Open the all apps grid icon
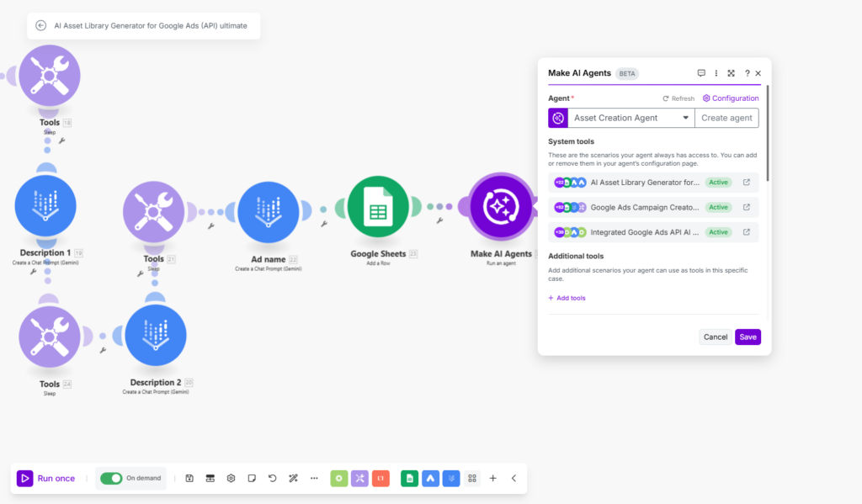Screen dimensions: 862x504 pyautogui.click(x=472, y=479)
